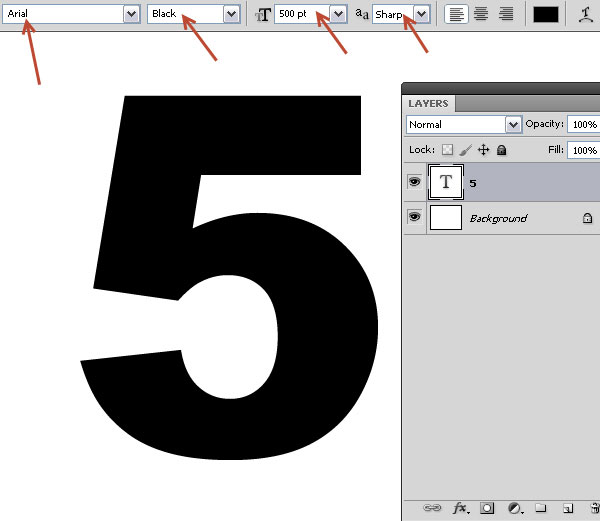The width and height of the screenshot is (600, 521).
Task: Toggle the lock all padlock
Action: click(x=501, y=150)
